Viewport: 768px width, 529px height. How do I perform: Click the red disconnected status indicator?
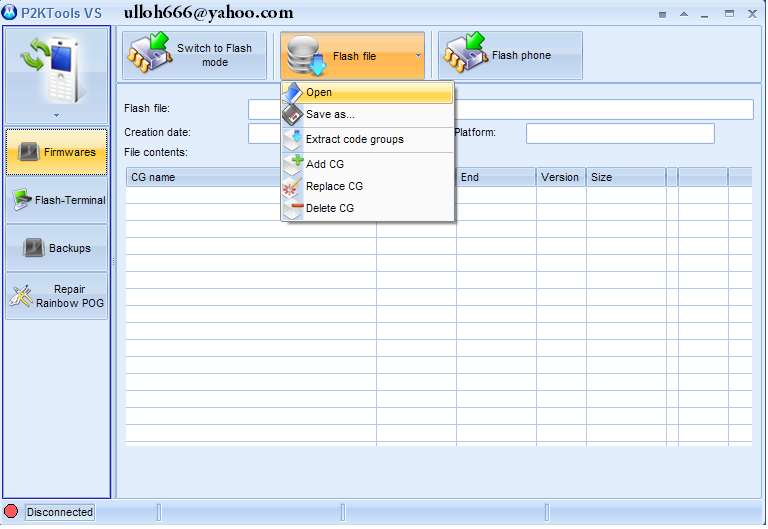tap(11, 511)
